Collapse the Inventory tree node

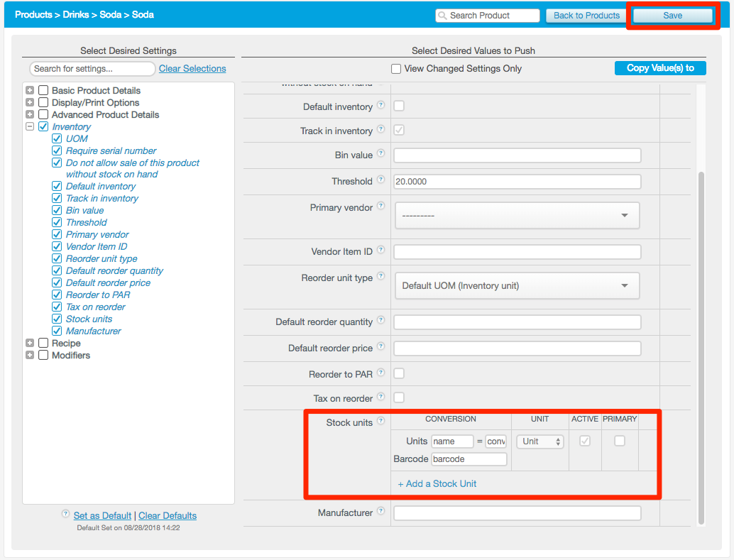[30, 127]
